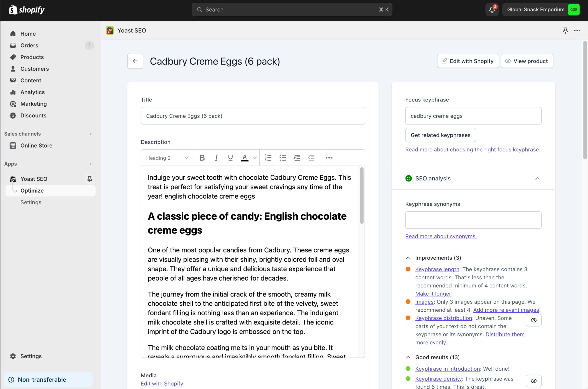The image size is (588, 389).
Task: Open the app header more-options menu
Action: (x=577, y=31)
